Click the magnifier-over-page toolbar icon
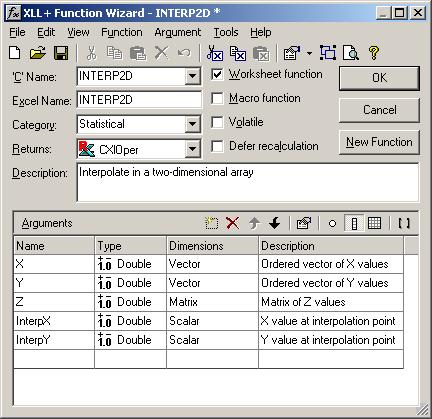Image resolution: width=432 pixels, height=419 pixels. pyautogui.click(x=351, y=53)
